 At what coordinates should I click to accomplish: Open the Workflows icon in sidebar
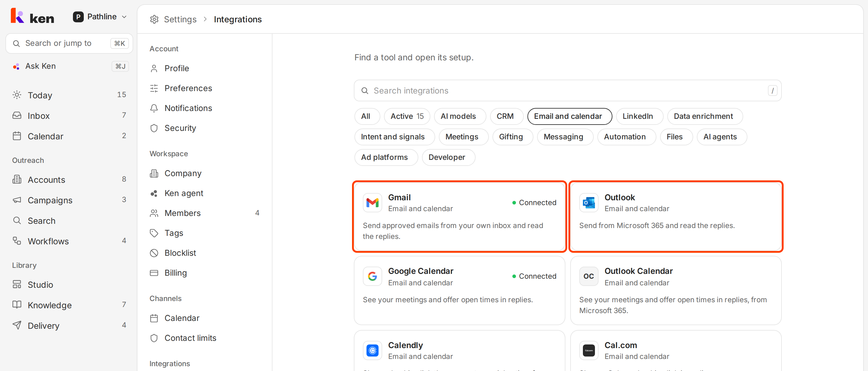tap(17, 241)
